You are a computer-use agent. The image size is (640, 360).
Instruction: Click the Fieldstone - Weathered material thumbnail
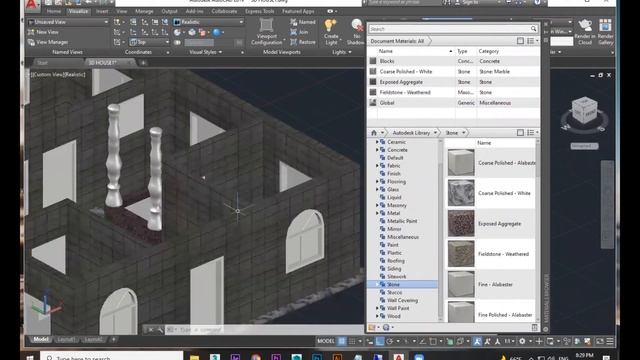(x=461, y=254)
